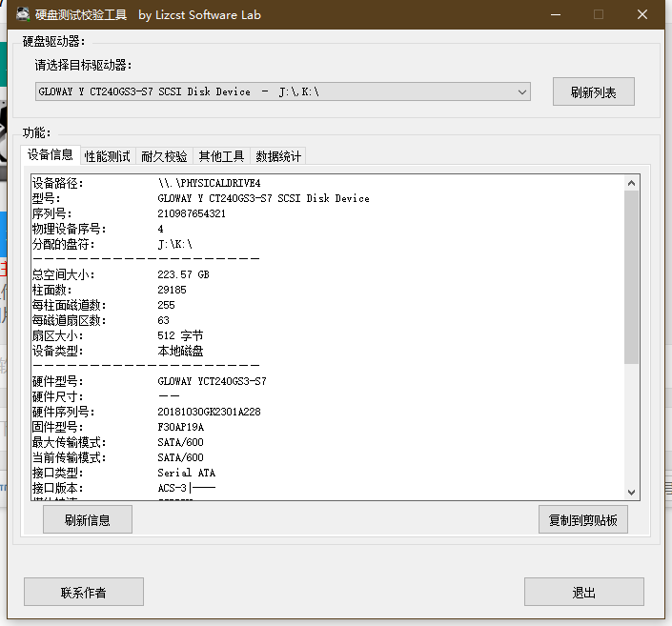Click the 每磁道扇区数 value 63
The width and height of the screenshot is (672, 626).
coord(163,320)
